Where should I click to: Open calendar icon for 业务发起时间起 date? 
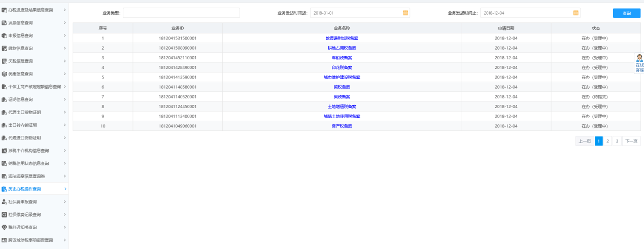click(x=405, y=13)
